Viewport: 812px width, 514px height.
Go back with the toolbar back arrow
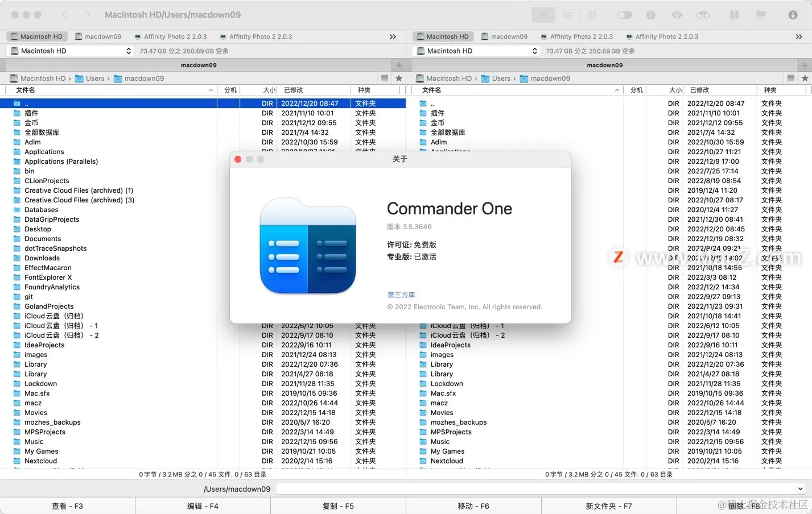tap(64, 15)
